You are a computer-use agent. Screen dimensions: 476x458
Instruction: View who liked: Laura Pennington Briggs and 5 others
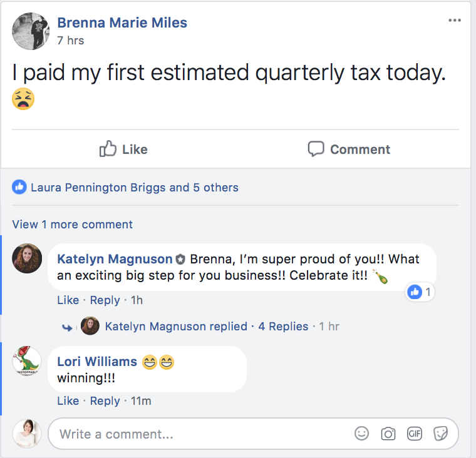point(134,187)
